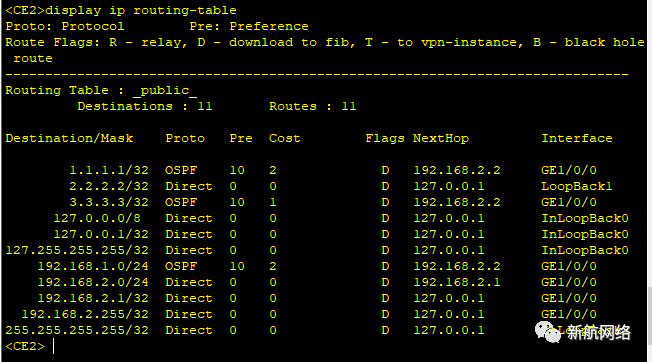Select destination 2.2.2.2/32

[x=109, y=186]
